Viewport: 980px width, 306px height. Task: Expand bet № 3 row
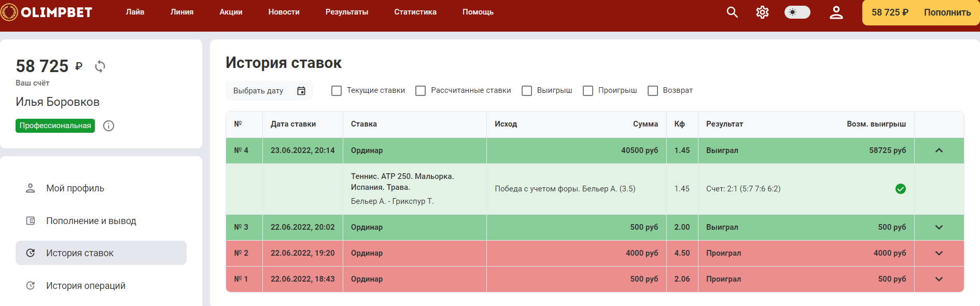pos(939,227)
